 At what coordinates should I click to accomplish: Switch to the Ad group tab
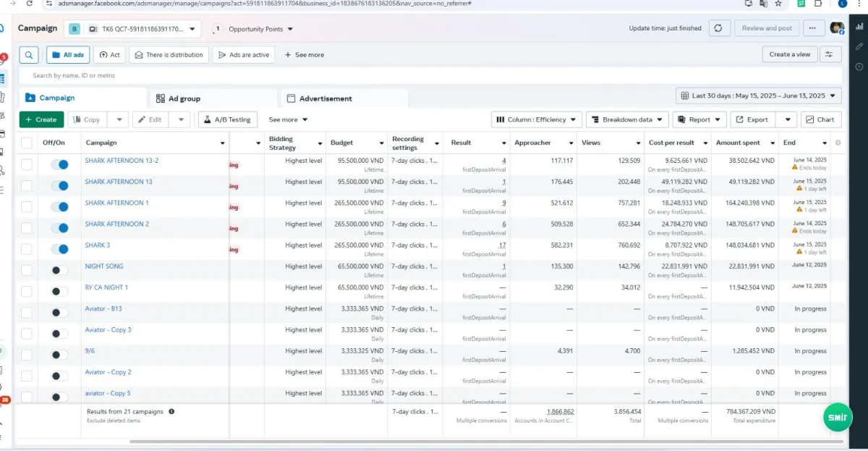coord(184,98)
